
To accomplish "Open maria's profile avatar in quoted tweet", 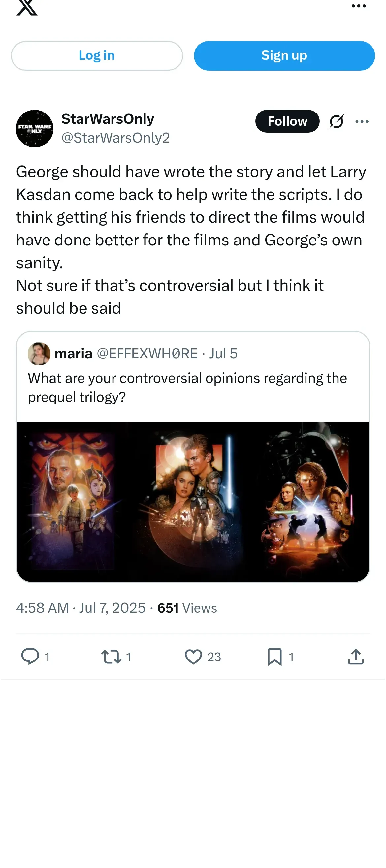I will [x=39, y=354].
